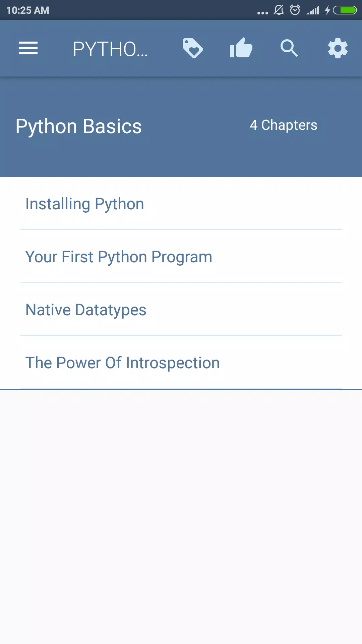362x644 pixels.
Task: Open the favorites tag with heart icon
Action: coord(193,48)
